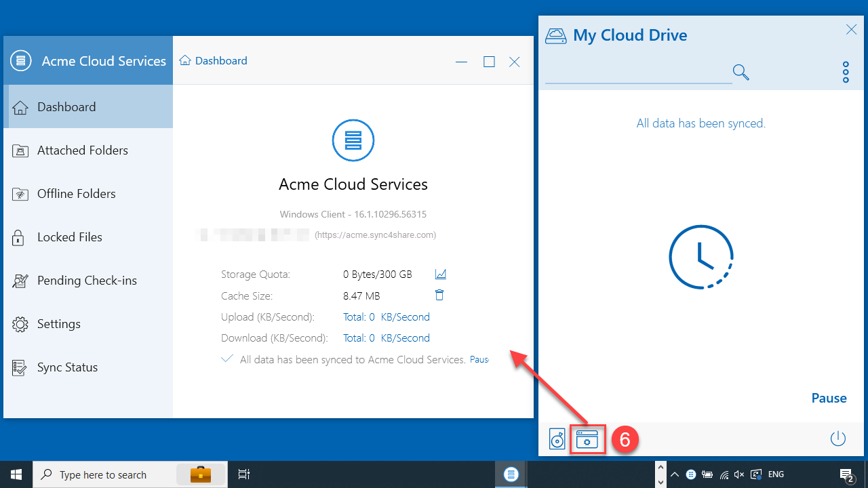
Task: Click the Dashboard breadcrumb link
Action: (x=221, y=61)
